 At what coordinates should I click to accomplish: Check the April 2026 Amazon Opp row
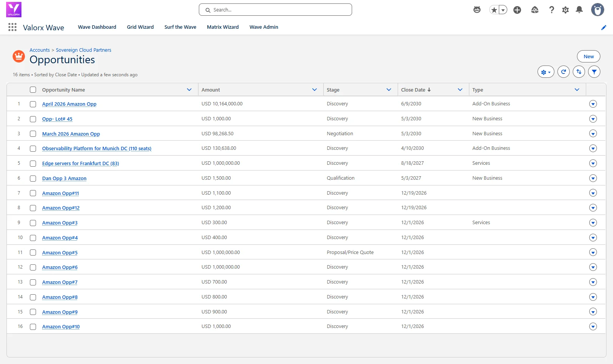tap(33, 104)
